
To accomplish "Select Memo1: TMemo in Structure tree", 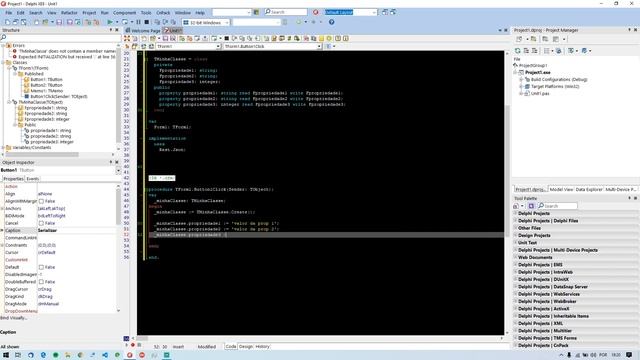I will [47, 91].
